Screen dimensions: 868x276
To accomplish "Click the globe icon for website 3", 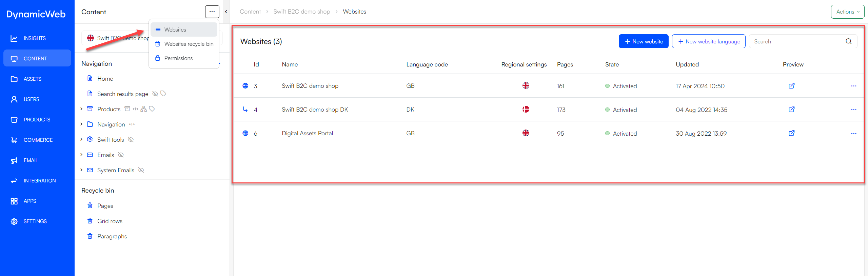I will point(245,86).
